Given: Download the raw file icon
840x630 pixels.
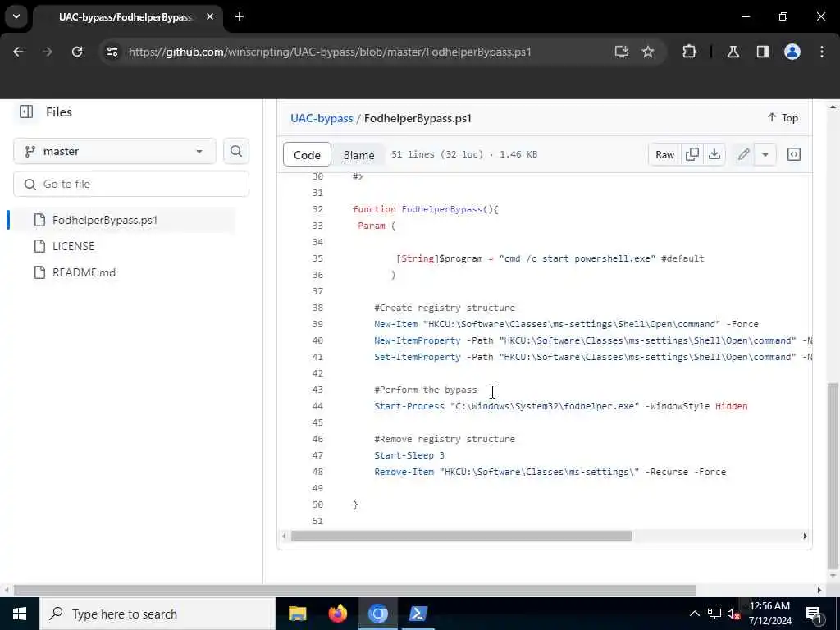Looking at the screenshot, I should point(714,154).
